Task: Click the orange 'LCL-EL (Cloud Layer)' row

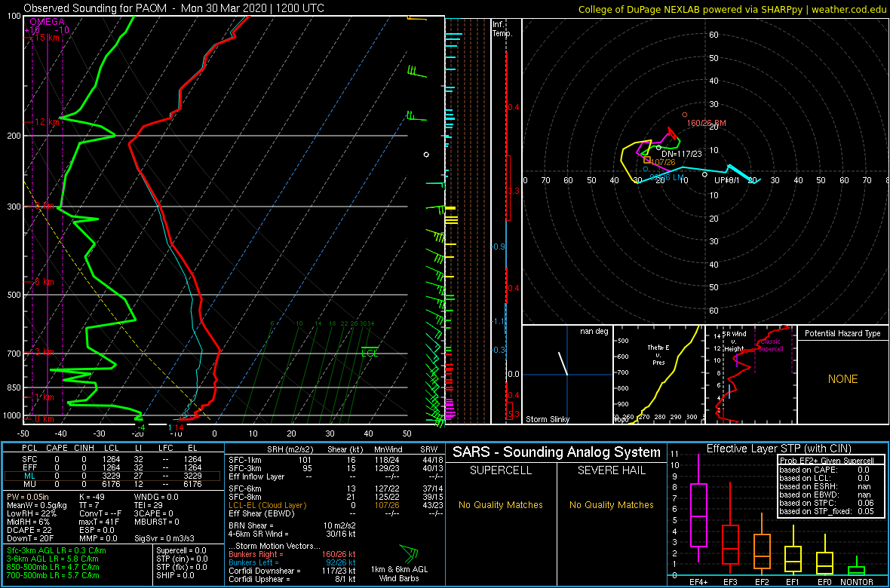Action: (335, 505)
